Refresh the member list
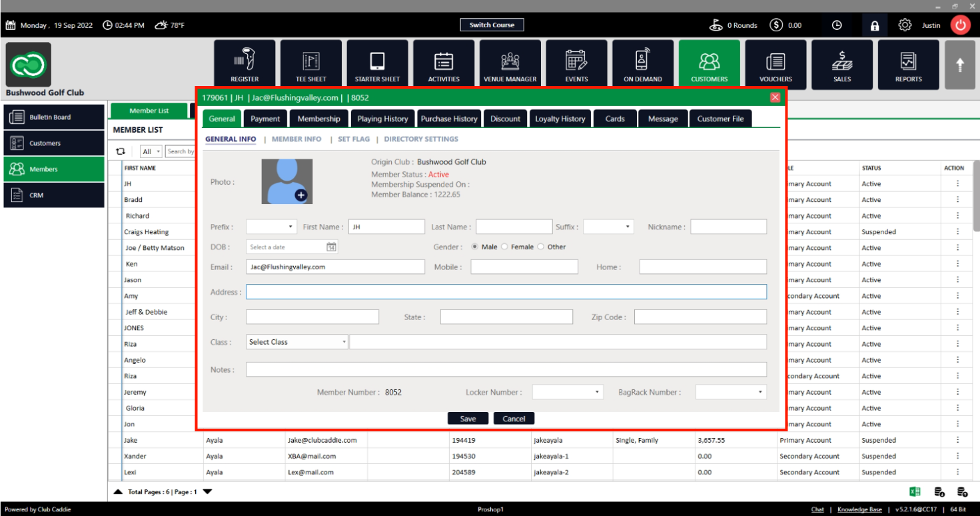This screenshot has height=516, width=980. (x=121, y=151)
